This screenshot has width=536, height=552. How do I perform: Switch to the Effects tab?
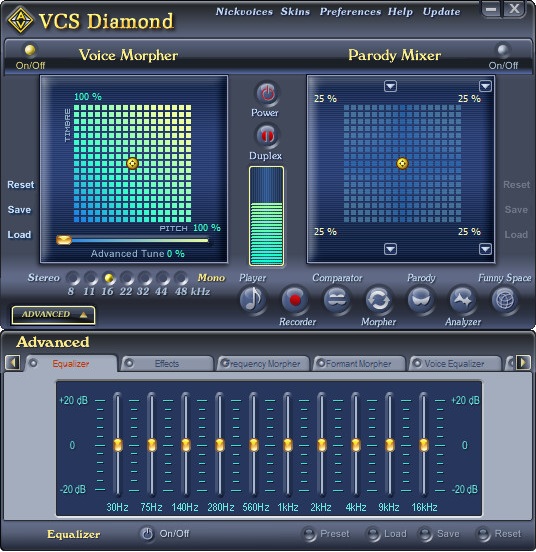[167, 364]
